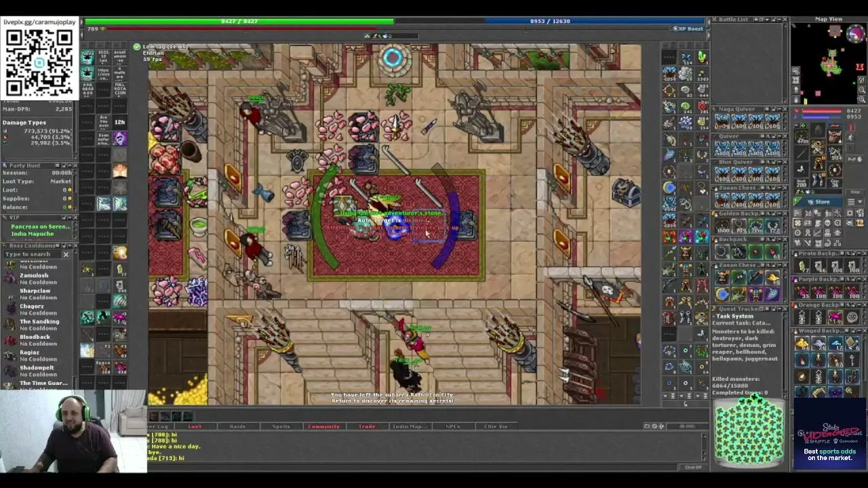Click the first item in the Purple Backpack
The width and height of the screenshot is (868, 488).
pos(803,292)
